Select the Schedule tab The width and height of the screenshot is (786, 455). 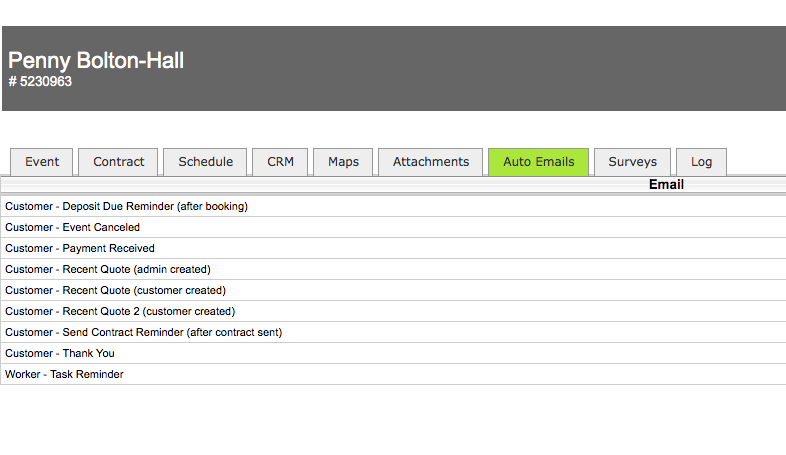(x=205, y=162)
